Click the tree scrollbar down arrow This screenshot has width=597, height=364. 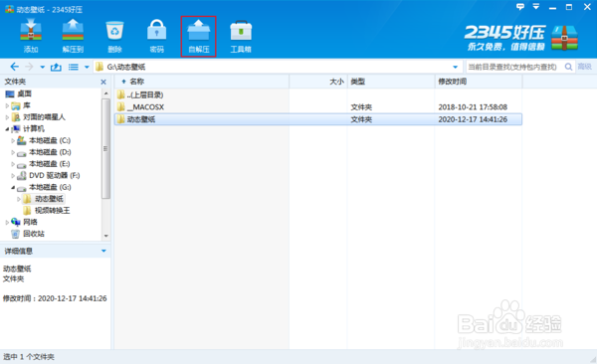tap(106, 236)
